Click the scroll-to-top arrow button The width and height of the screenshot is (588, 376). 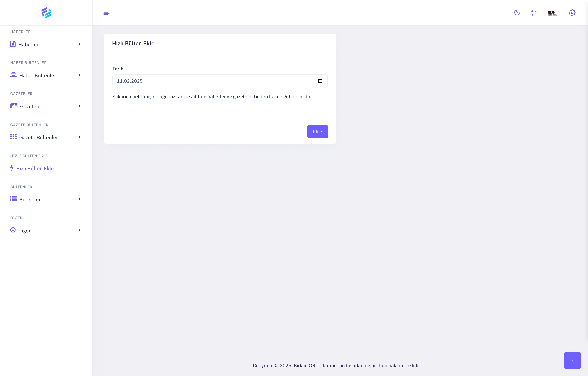(572, 360)
